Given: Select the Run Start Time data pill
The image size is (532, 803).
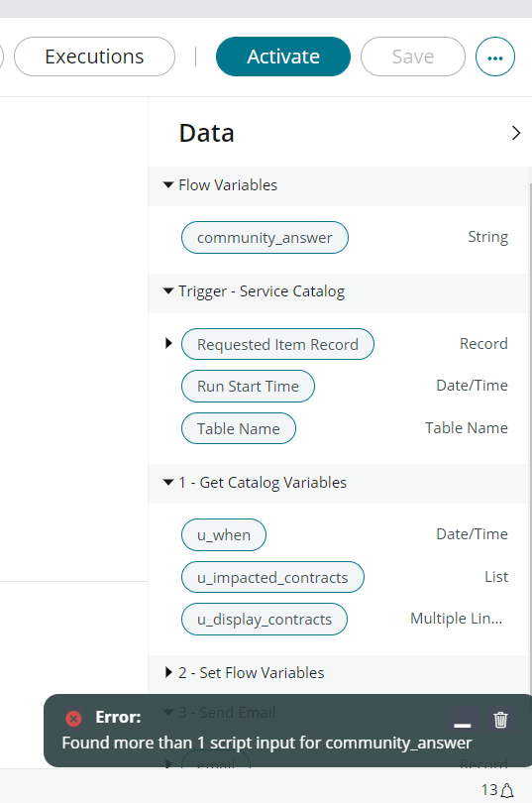Looking at the screenshot, I should click(x=248, y=387).
